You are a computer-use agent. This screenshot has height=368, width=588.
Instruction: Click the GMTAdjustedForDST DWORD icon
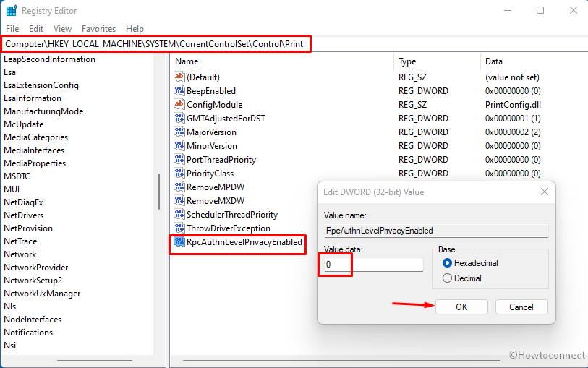179,118
